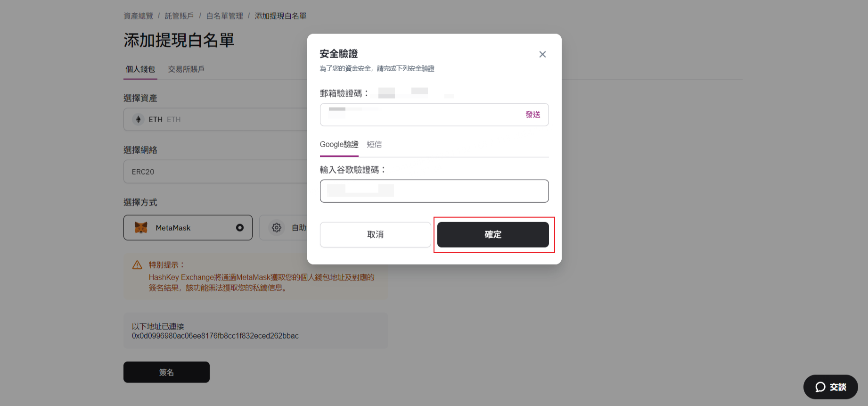Click the gear icon of 自助 option

(277, 228)
